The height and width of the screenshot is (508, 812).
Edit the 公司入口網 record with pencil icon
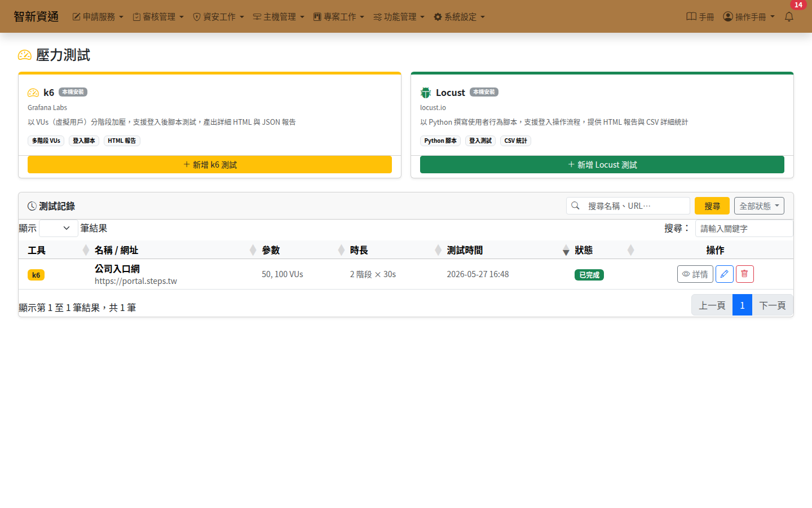(725, 274)
